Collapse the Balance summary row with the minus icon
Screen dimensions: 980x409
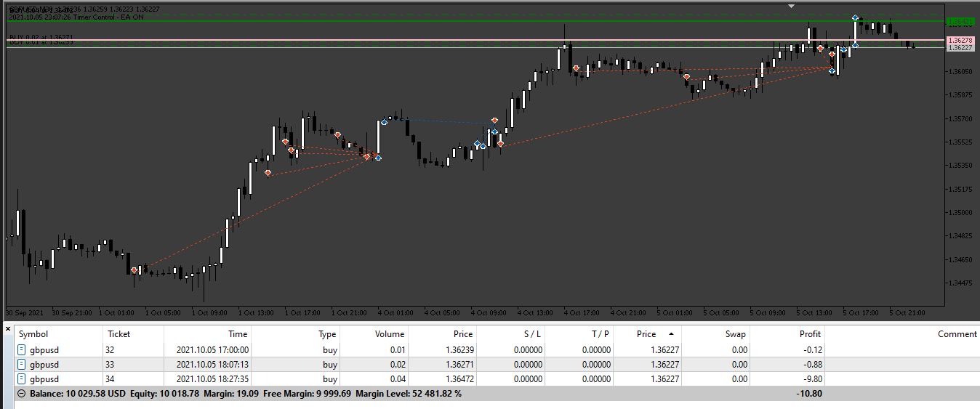tap(22, 393)
